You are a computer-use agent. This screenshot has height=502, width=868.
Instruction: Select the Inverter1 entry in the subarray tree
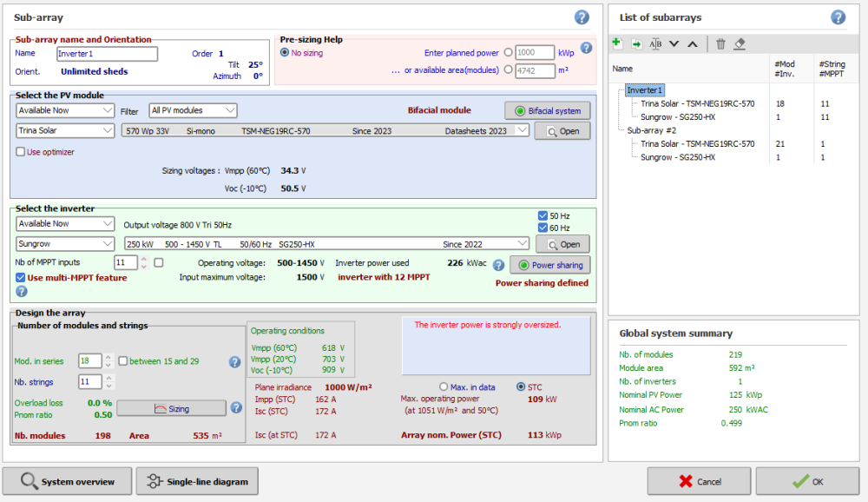click(x=645, y=90)
